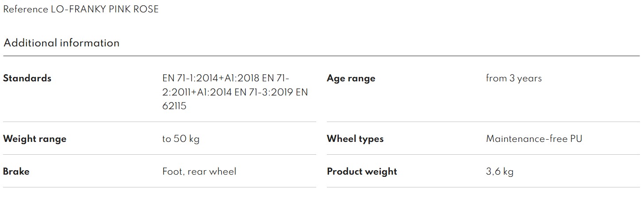Select the 'Foot, rear wheel' value
This screenshot has height=206, width=644.
point(199,172)
